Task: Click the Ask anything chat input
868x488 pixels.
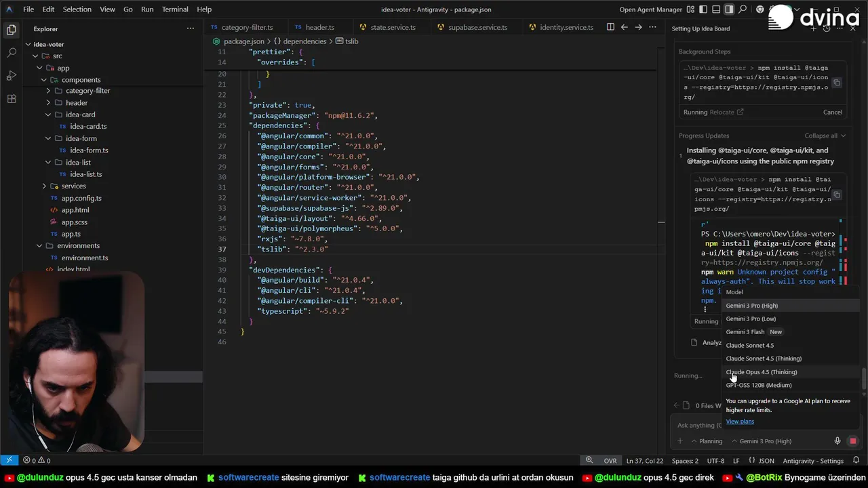Action: click(698, 425)
